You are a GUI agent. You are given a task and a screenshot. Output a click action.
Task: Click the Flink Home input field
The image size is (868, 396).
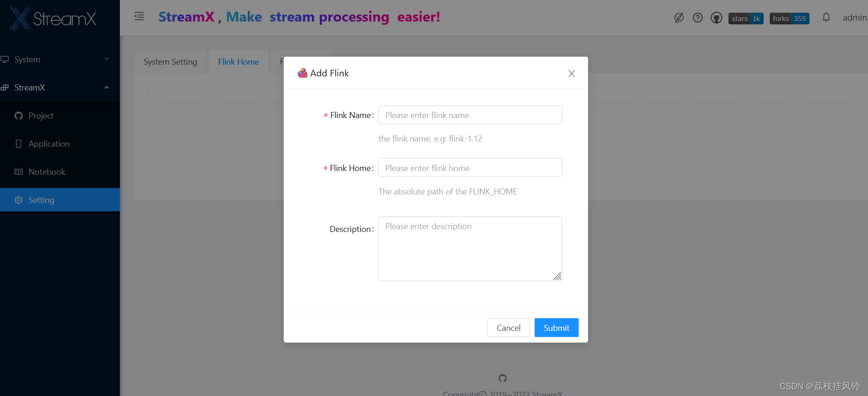pos(470,167)
